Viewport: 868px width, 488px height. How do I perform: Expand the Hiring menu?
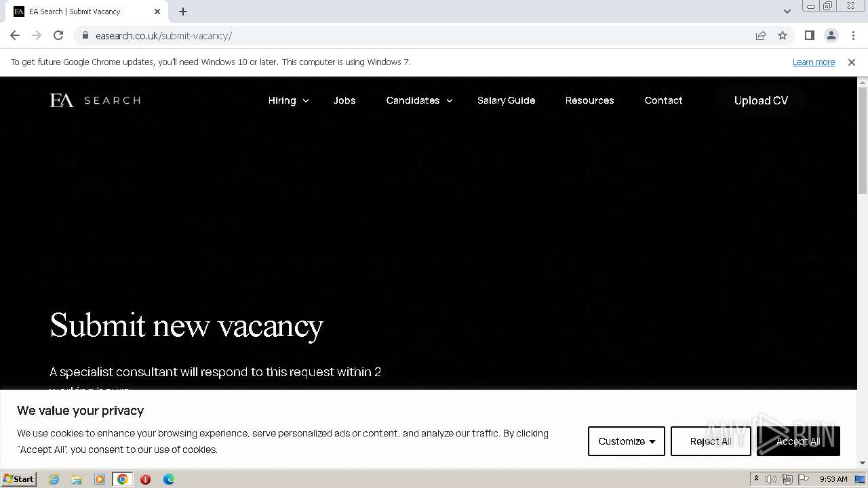[288, 100]
